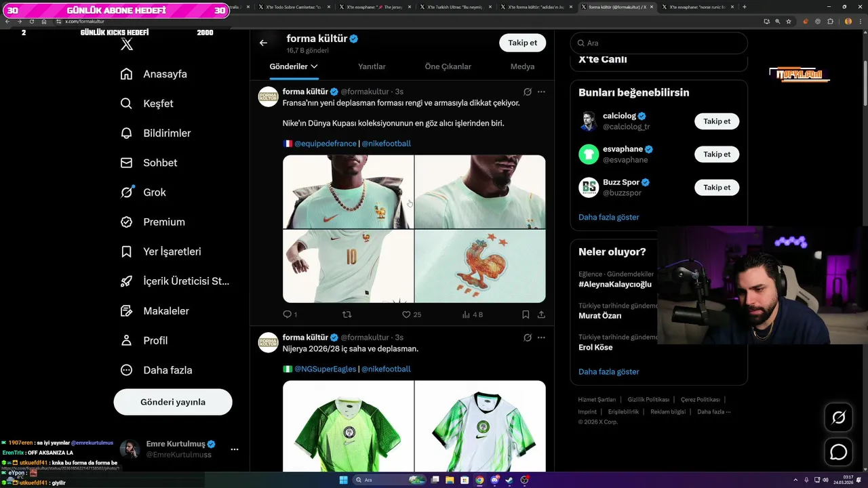Switch to Medya tab

pos(522,66)
